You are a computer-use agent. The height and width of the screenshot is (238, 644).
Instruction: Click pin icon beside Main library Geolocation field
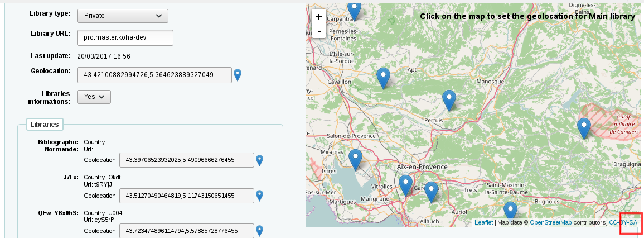click(238, 75)
